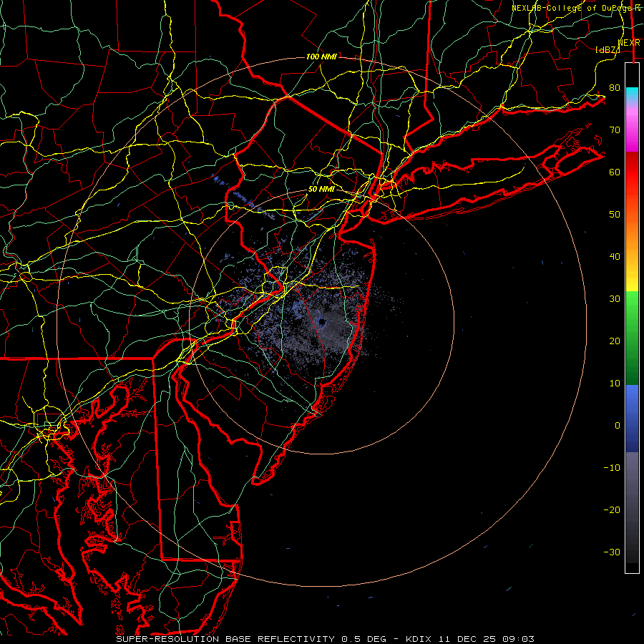Image resolution: width=644 pixels, height=644 pixels.
Task: Click the 50 value on the dBZ scale
Action: [x=615, y=215]
